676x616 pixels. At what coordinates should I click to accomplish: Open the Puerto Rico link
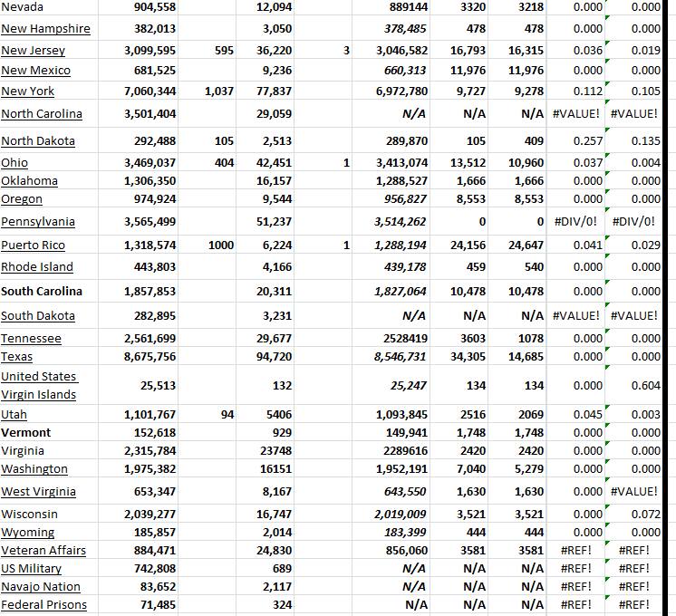33,245
